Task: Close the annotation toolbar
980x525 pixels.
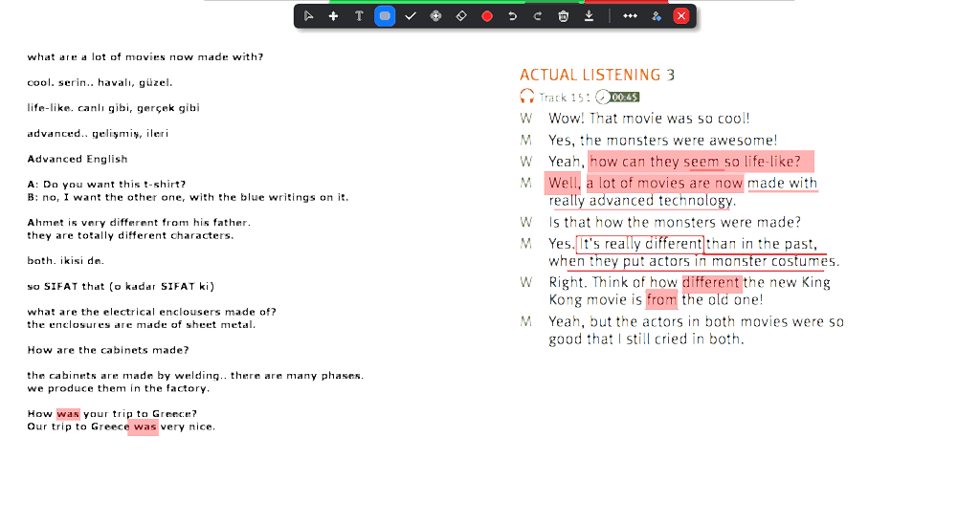Action: [681, 16]
